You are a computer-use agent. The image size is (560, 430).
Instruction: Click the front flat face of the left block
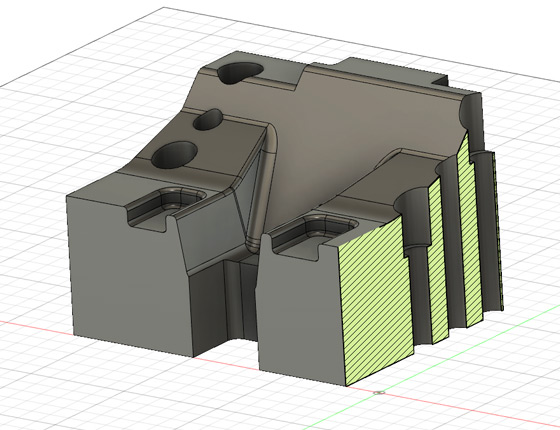click(130, 279)
